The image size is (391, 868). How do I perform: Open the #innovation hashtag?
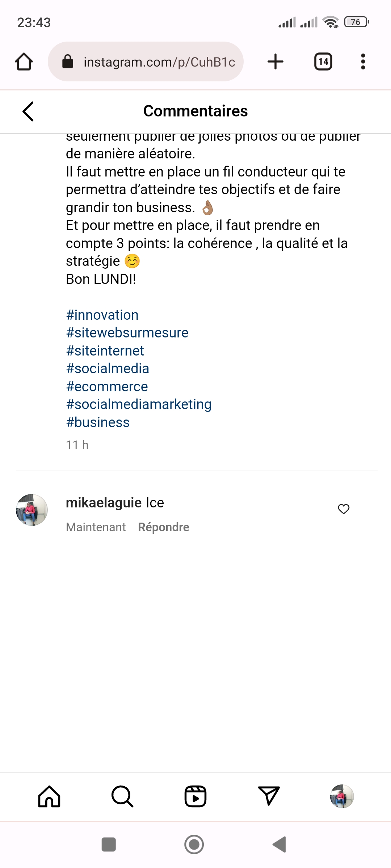102,315
